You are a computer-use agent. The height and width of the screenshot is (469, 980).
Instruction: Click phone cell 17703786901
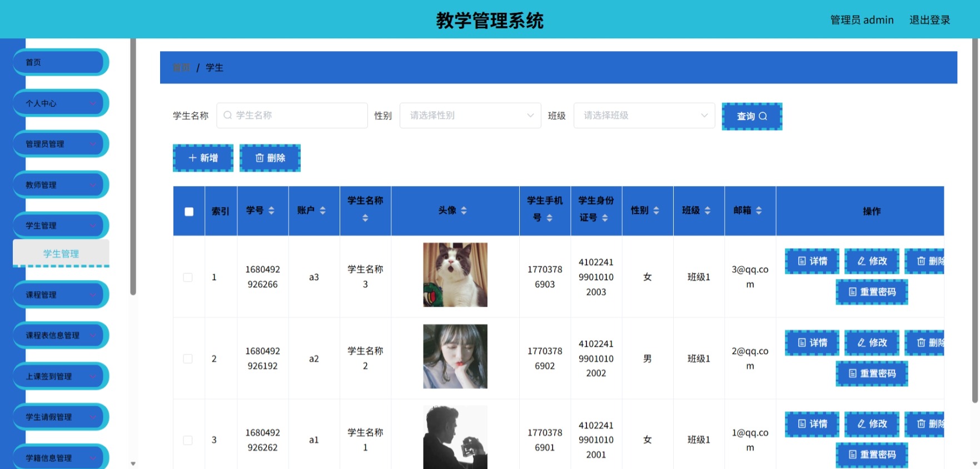(x=545, y=440)
